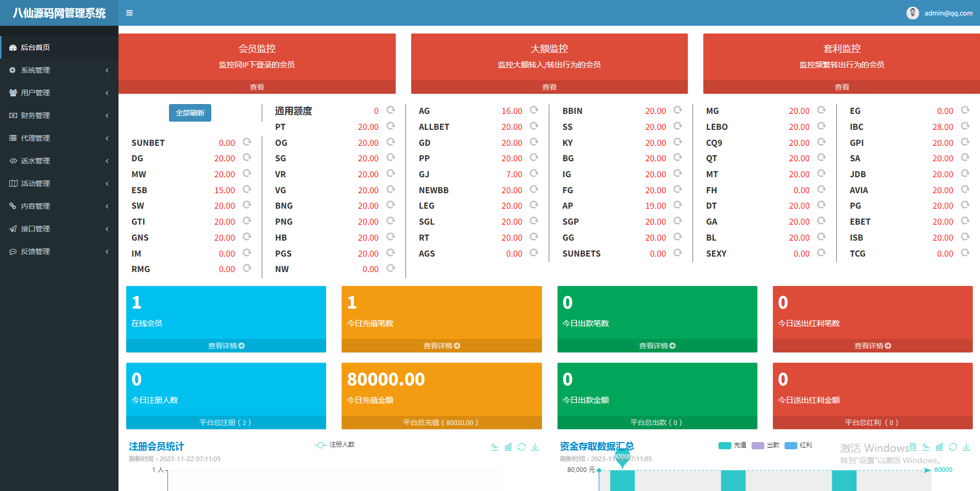Click the IBC balance value 28.00
The image size is (980, 491).
coord(943,127)
